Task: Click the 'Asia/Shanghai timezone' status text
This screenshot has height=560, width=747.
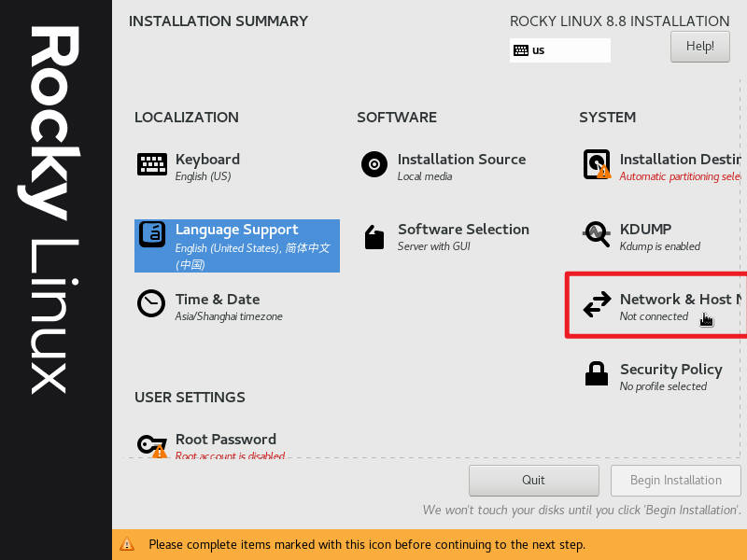Action: pos(229,316)
